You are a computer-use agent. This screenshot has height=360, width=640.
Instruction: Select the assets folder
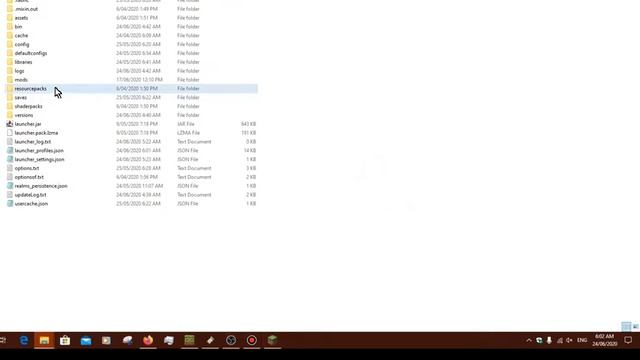coord(21,18)
